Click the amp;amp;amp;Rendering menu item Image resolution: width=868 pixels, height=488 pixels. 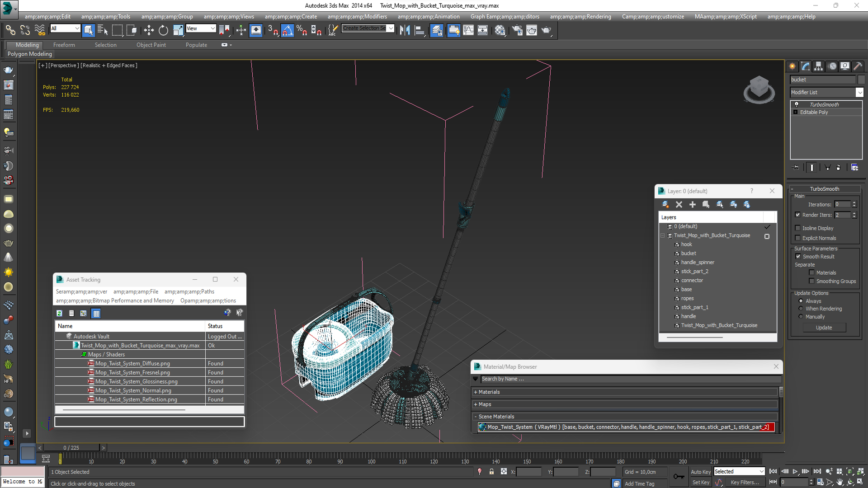click(x=582, y=16)
